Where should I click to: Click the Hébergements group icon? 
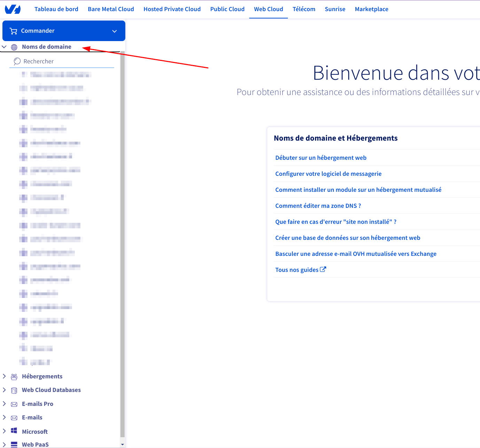tap(14, 377)
